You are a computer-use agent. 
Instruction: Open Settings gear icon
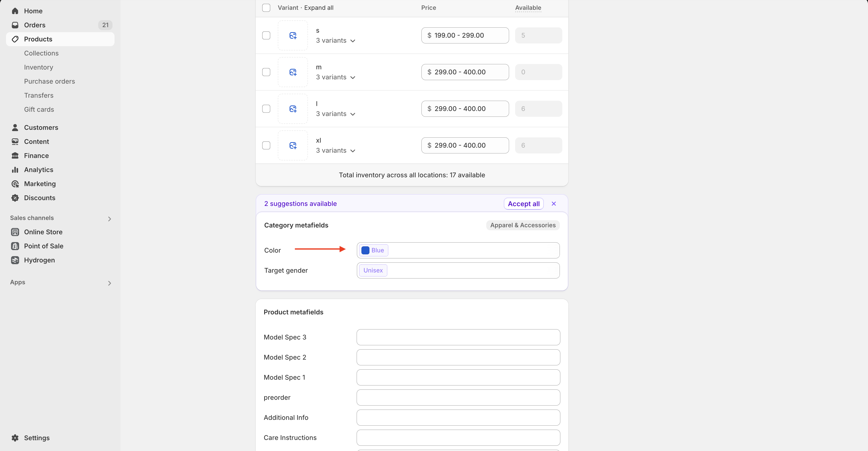tap(15, 438)
